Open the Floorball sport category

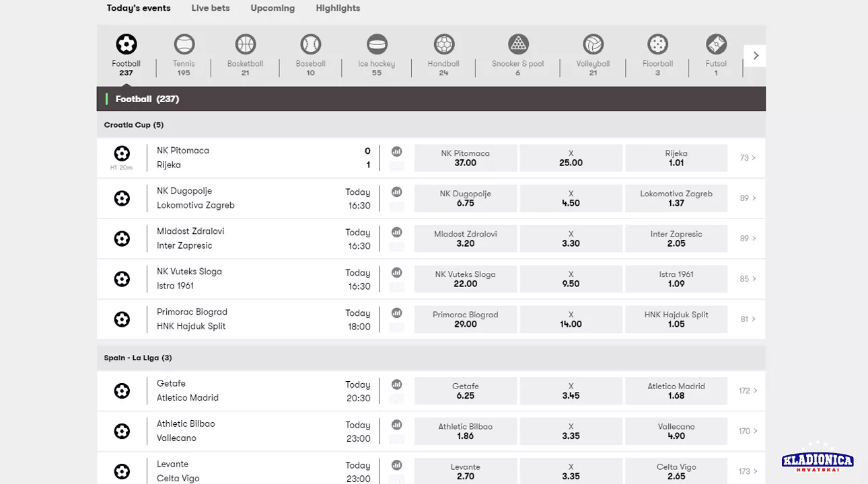[657, 45]
